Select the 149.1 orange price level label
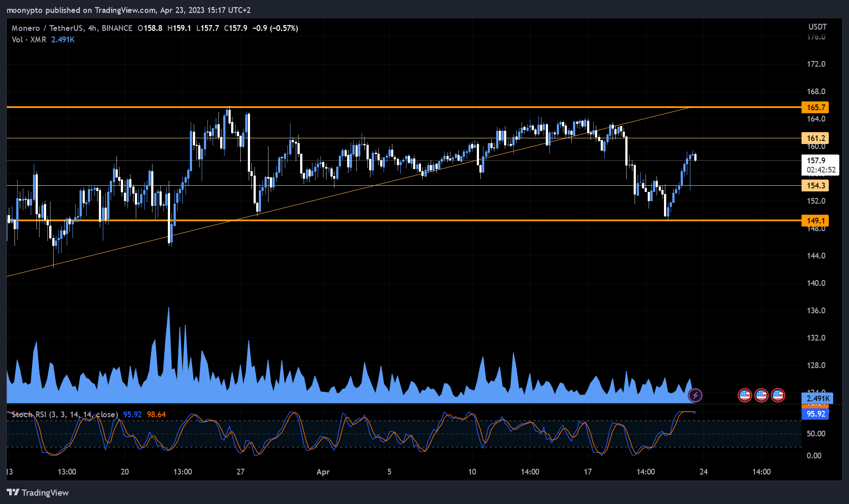This screenshot has height=504, width=849. [x=815, y=221]
